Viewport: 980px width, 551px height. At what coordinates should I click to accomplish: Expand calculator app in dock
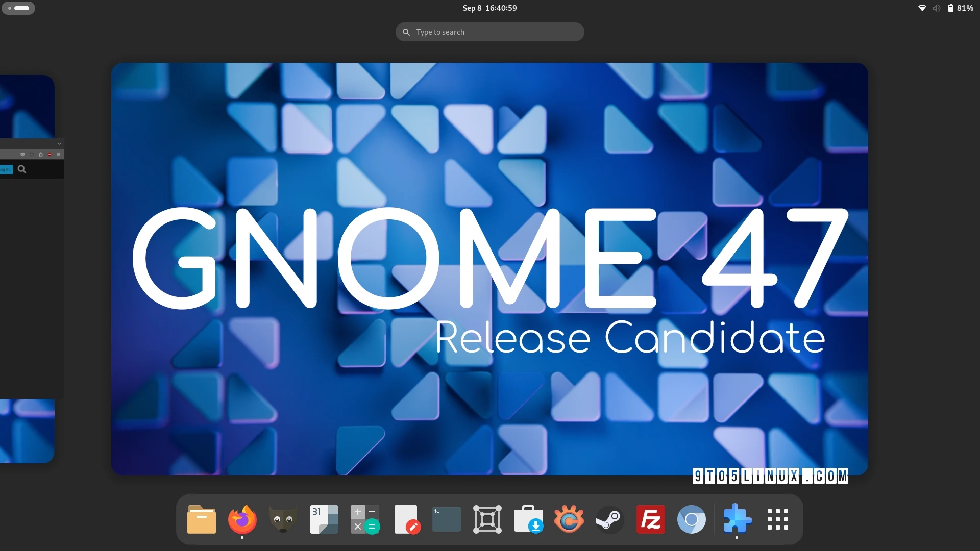[363, 519]
